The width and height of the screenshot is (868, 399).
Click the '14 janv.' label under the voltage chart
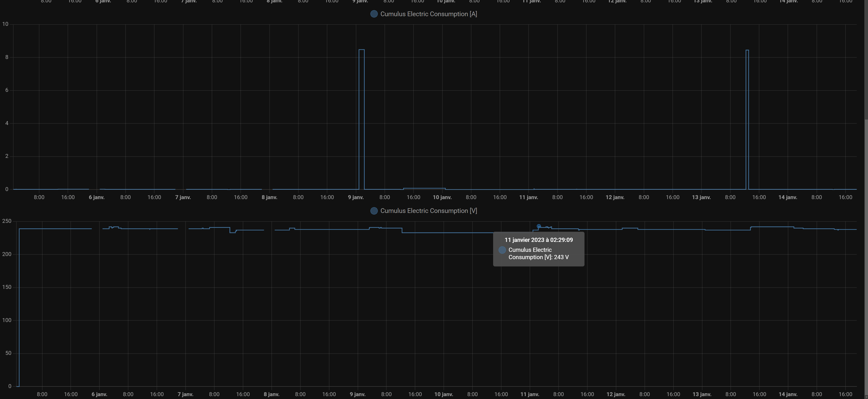(788, 394)
